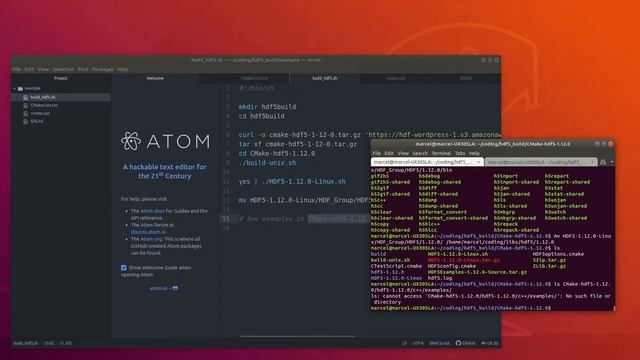Click the 'cd hdf5build' code line
The image size is (640, 360).
262,116
